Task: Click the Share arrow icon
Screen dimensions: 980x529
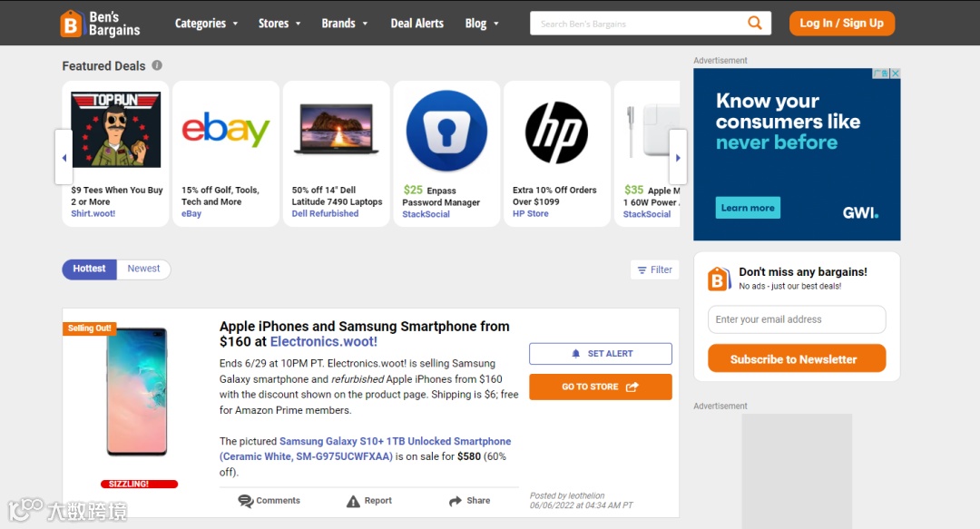Action: [x=456, y=501]
